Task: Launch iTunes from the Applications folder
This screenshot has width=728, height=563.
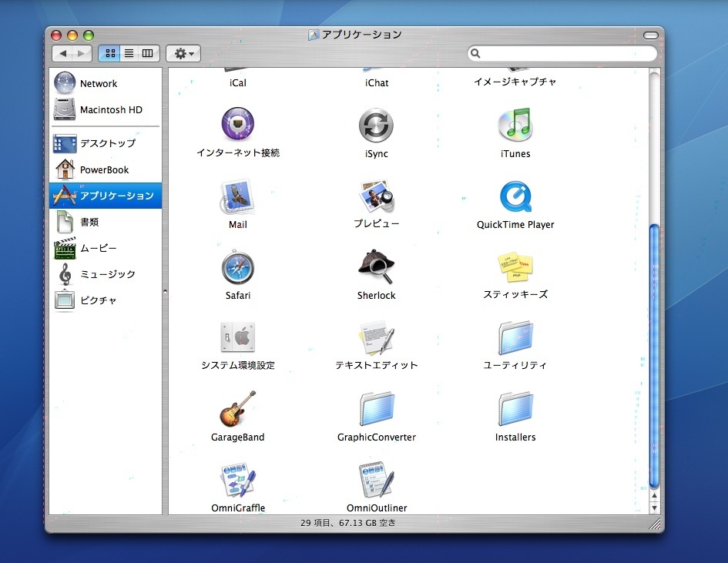Action: click(x=515, y=124)
